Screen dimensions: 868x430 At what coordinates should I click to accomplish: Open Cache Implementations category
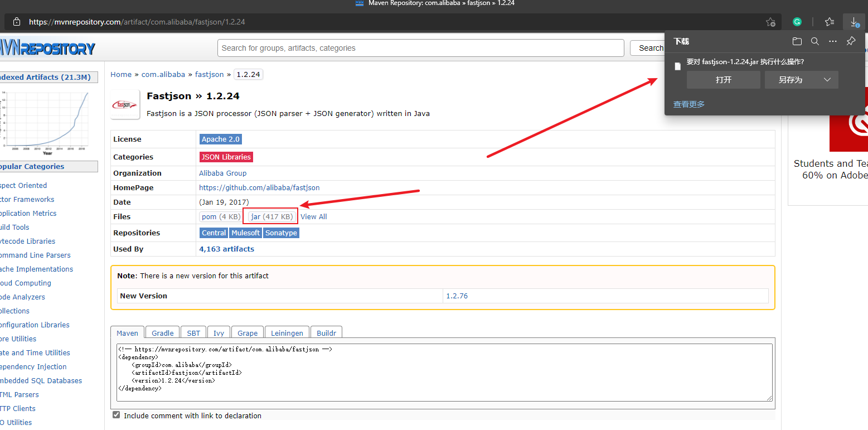(x=36, y=269)
